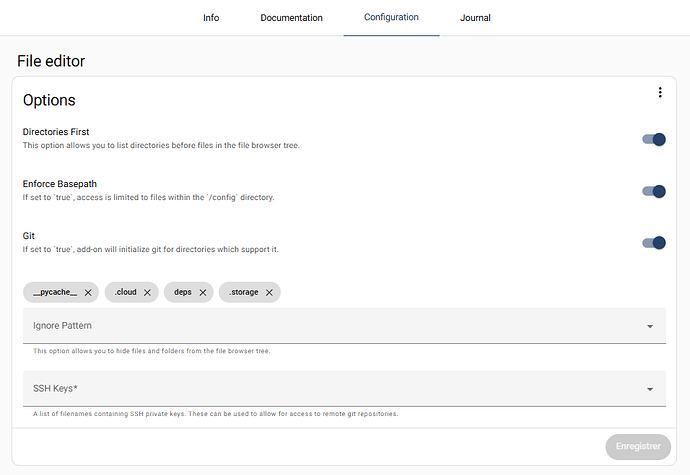Select the __pycache__ chip label
690x475 pixels.
click(54, 292)
